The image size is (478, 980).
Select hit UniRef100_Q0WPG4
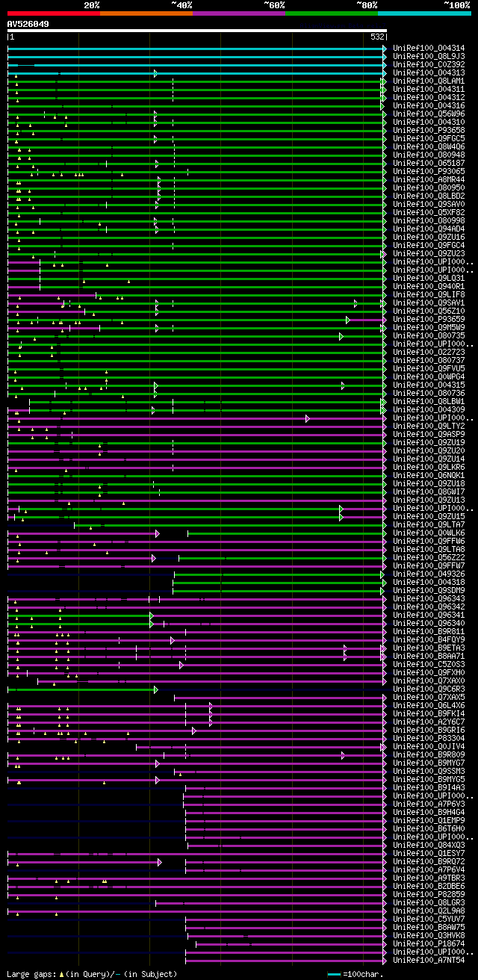tap(429, 377)
